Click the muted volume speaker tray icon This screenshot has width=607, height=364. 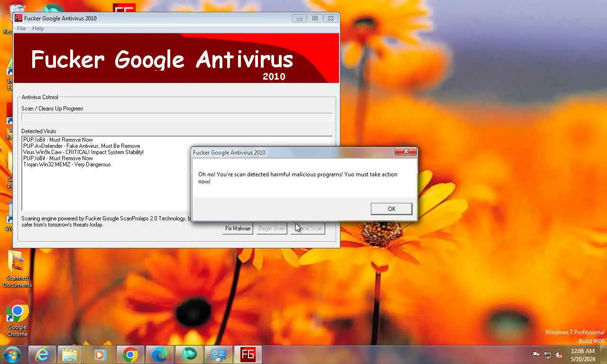tap(559, 355)
